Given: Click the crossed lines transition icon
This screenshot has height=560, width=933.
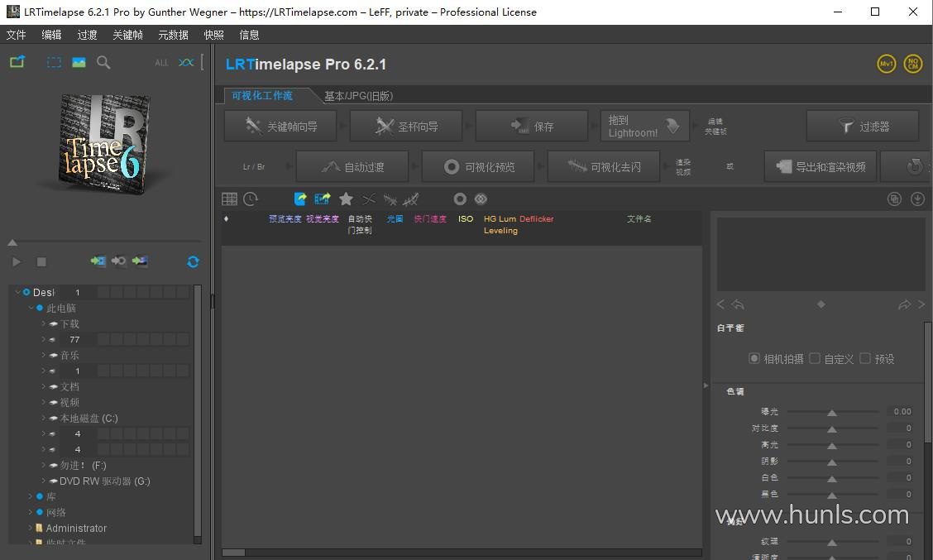Looking at the screenshot, I should pyautogui.click(x=369, y=199).
